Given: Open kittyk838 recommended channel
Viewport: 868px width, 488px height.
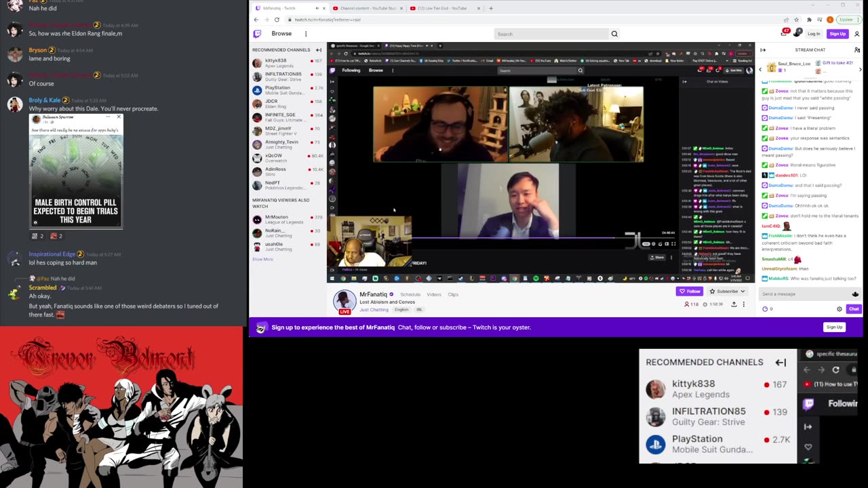Looking at the screenshot, I should click(287, 62).
